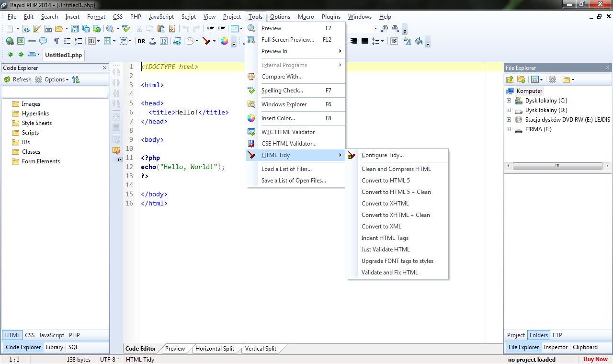Viewport: 613px width, 364px height.
Task: Click the paint bucket background color icon
Action: click(x=419, y=41)
